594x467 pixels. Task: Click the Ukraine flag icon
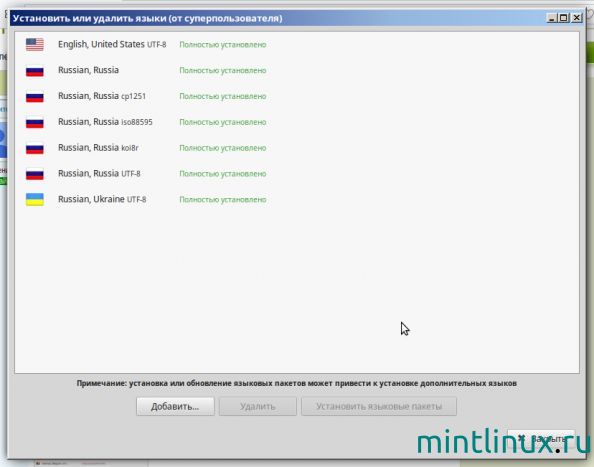[34, 199]
